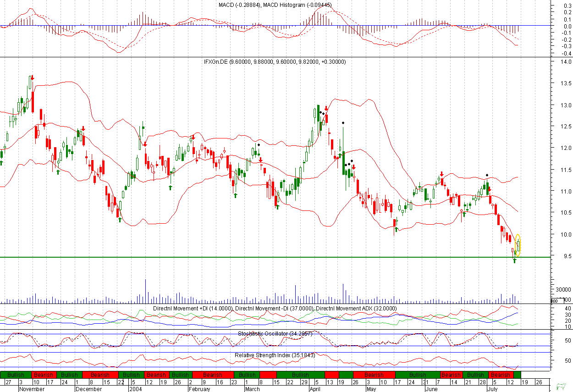The height and width of the screenshot is (392, 573).
Task: Select the IFXGn.DE price title text
Action: coord(275,61)
